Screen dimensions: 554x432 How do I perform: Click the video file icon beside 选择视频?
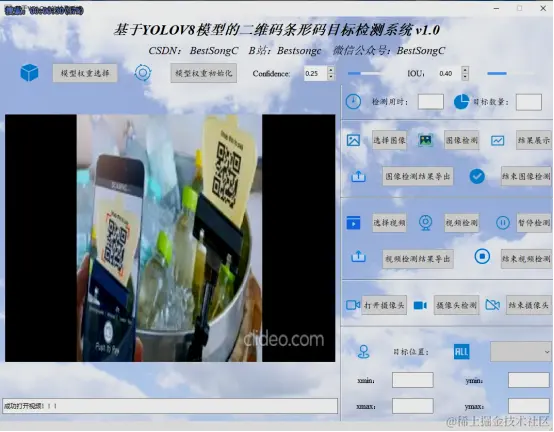353,223
